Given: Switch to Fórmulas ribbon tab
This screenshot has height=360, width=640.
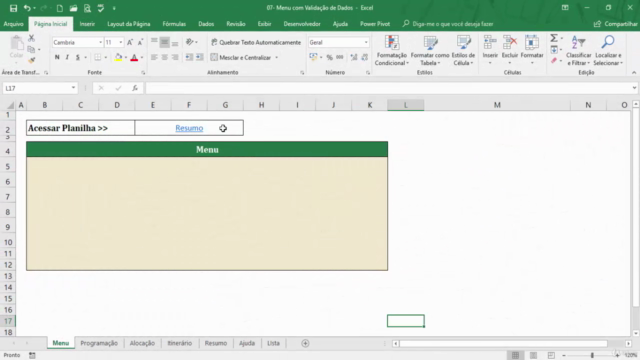Looking at the screenshot, I should coord(174,24).
